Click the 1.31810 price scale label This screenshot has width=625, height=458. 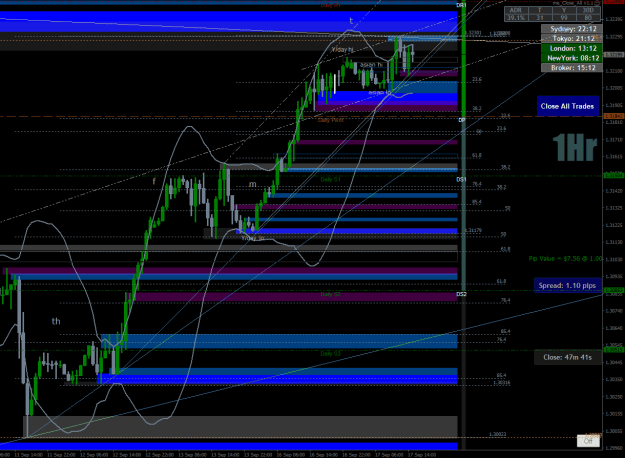point(614,122)
